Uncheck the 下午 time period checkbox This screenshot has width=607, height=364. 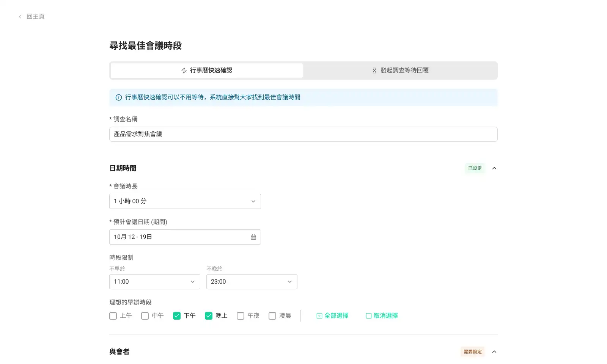[x=177, y=316]
